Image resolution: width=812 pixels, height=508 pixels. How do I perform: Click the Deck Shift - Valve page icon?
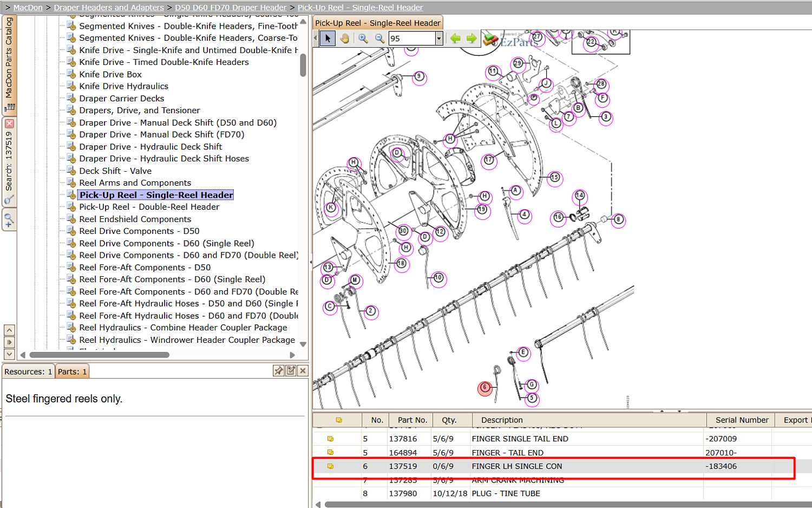71,171
